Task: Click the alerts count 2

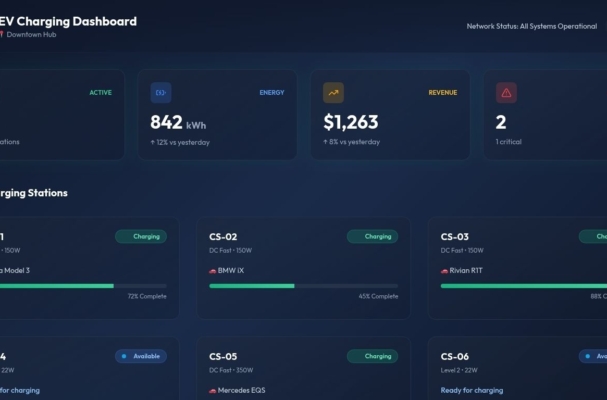Action: (x=501, y=122)
